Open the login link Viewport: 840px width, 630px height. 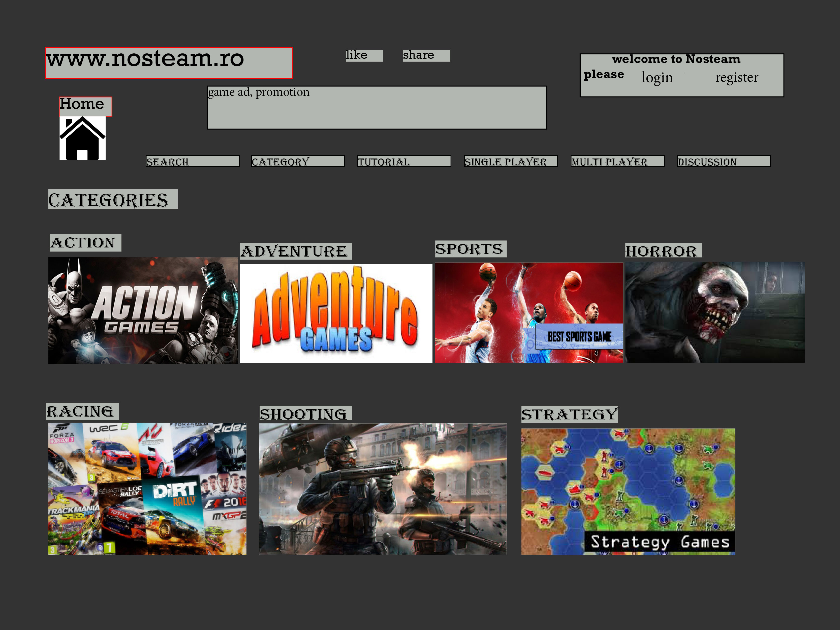point(657,77)
